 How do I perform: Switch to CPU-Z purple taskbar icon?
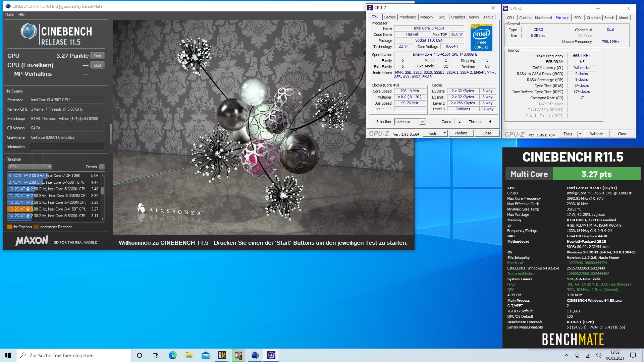(271, 355)
